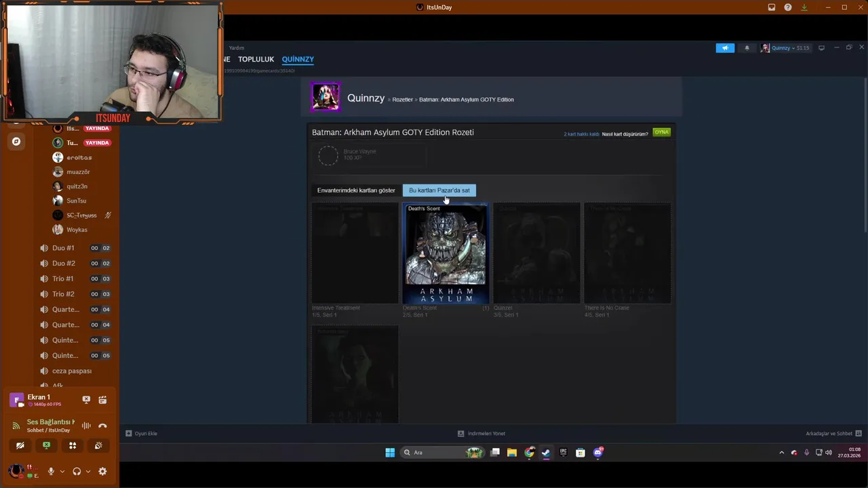Click green OYNA play button
The image size is (868, 488).
coord(661,132)
